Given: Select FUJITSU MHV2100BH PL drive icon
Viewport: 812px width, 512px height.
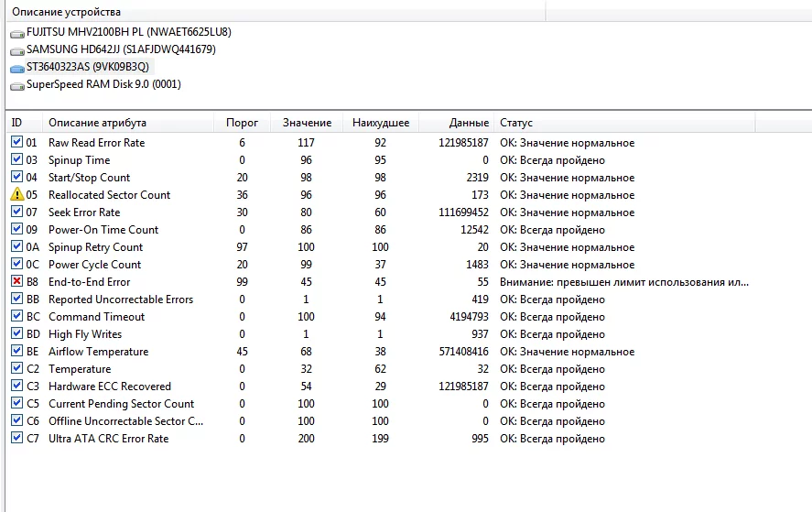Looking at the screenshot, I should coord(17,34).
